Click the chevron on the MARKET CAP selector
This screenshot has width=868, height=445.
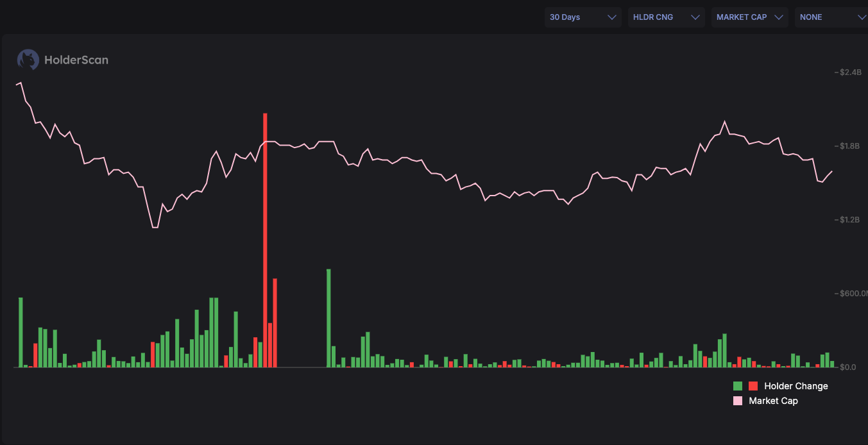pyautogui.click(x=778, y=17)
